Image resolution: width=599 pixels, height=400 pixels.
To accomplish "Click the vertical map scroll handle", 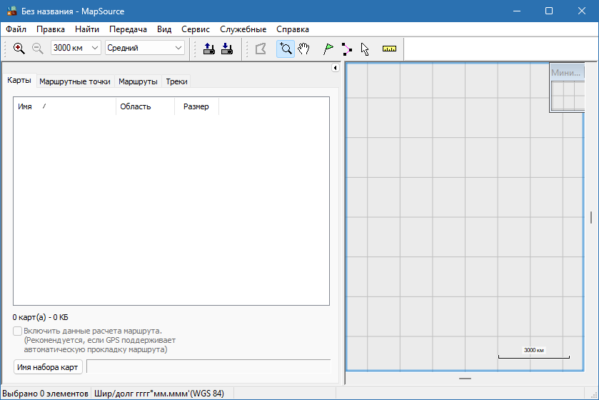I will [x=591, y=217].
